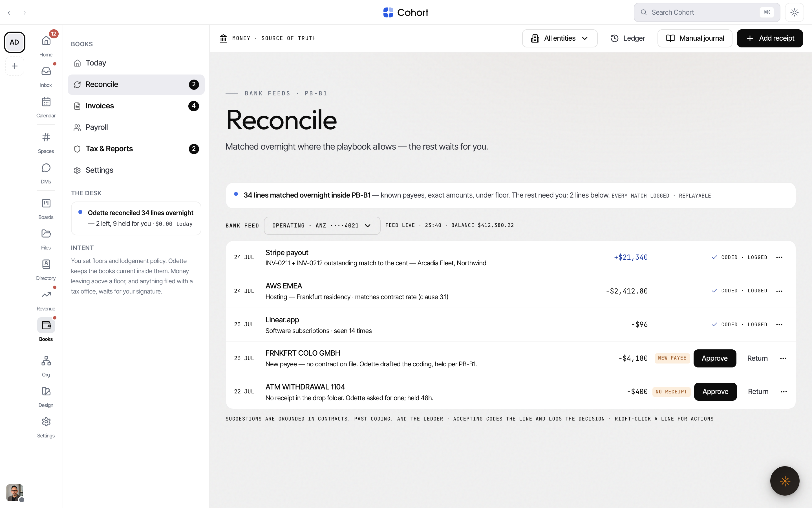Image resolution: width=812 pixels, height=508 pixels.
Task: Click AWS EMEA -$2,412.80 amount
Action: point(626,291)
